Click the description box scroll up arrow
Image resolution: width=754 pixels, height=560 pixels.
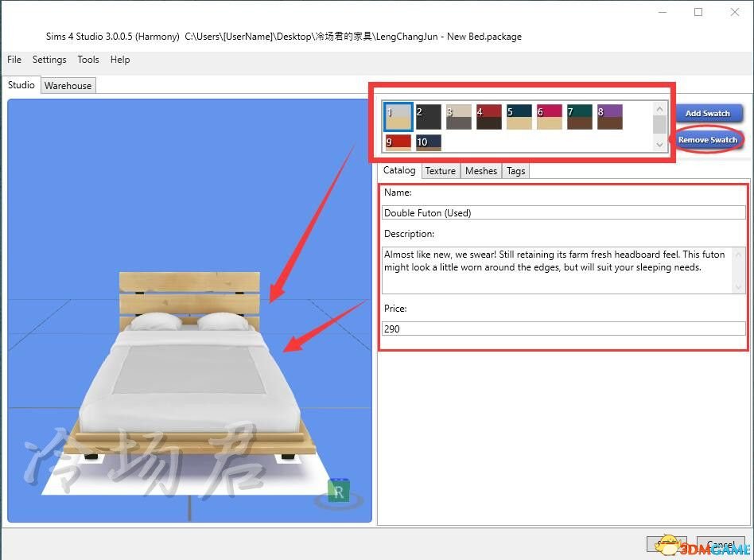point(739,254)
